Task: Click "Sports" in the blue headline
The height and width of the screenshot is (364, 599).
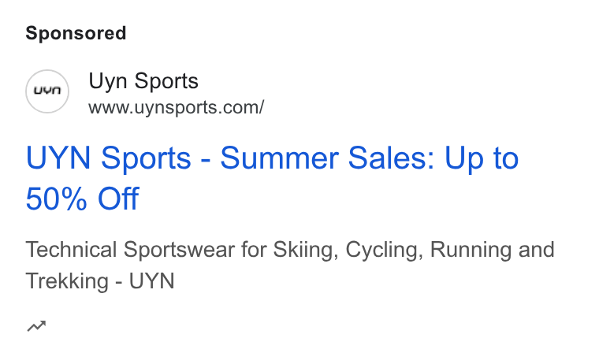Action: 146,159
